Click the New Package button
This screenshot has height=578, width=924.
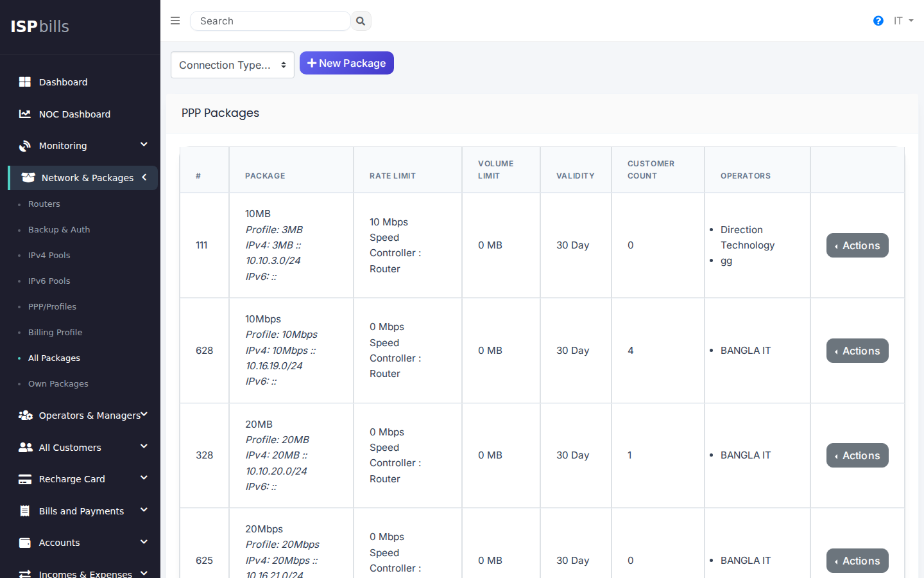[x=346, y=63]
